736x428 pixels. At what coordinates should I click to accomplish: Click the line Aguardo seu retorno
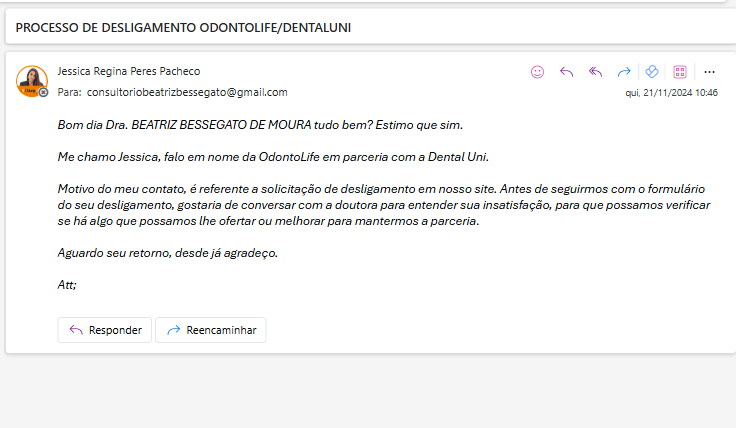pos(167,253)
